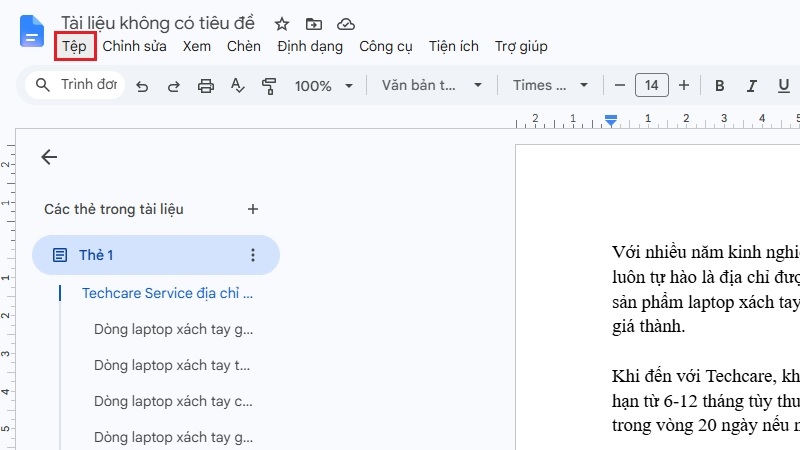Open the three-dot options for Thẻ 1
Screen dimensions: 800x450
[253, 255]
